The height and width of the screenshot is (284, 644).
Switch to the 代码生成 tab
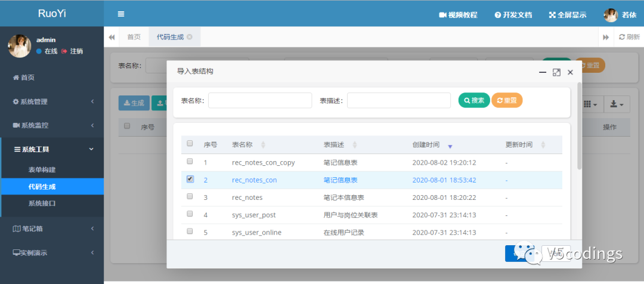(171, 37)
